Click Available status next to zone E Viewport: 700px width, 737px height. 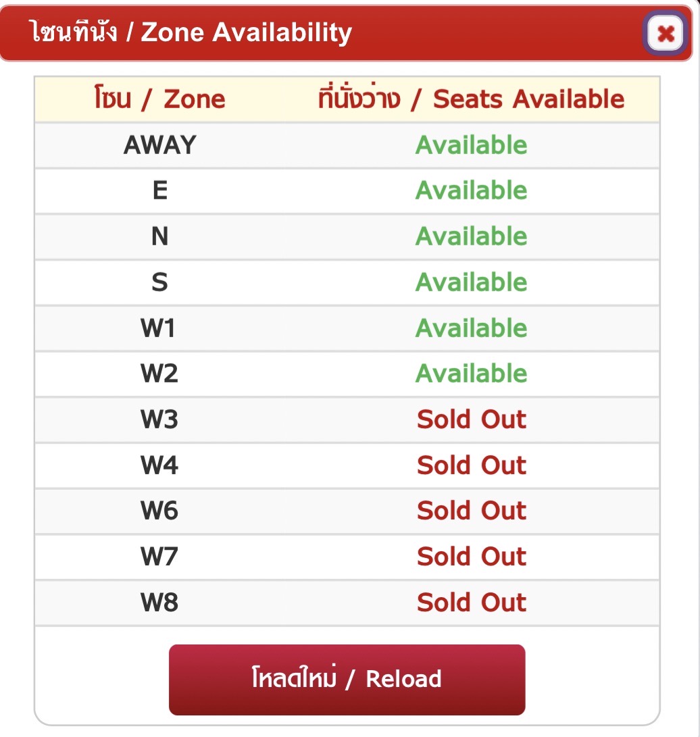point(471,190)
